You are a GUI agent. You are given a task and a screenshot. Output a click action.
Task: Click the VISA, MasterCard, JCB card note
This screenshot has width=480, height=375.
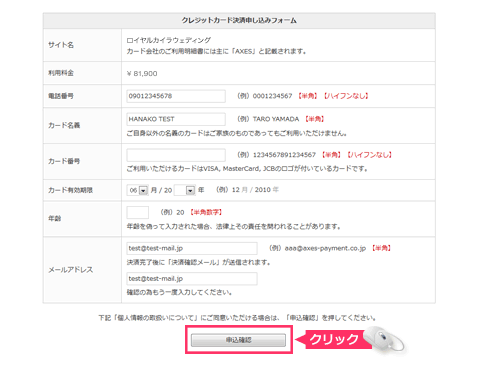point(247,169)
